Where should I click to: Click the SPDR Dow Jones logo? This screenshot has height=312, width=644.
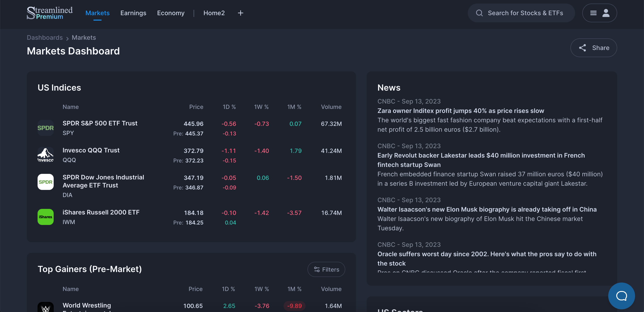[x=45, y=182]
